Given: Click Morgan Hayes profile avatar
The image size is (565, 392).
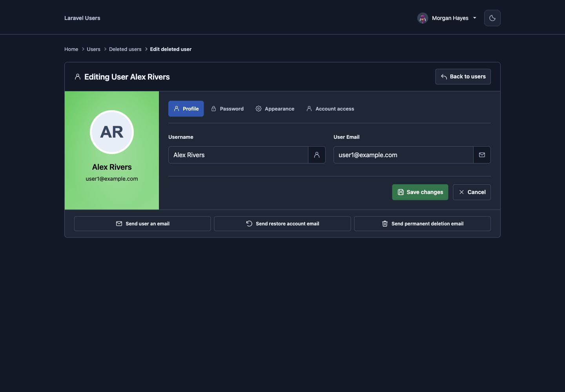Looking at the screenshot, I should click(x=423, y=18).
